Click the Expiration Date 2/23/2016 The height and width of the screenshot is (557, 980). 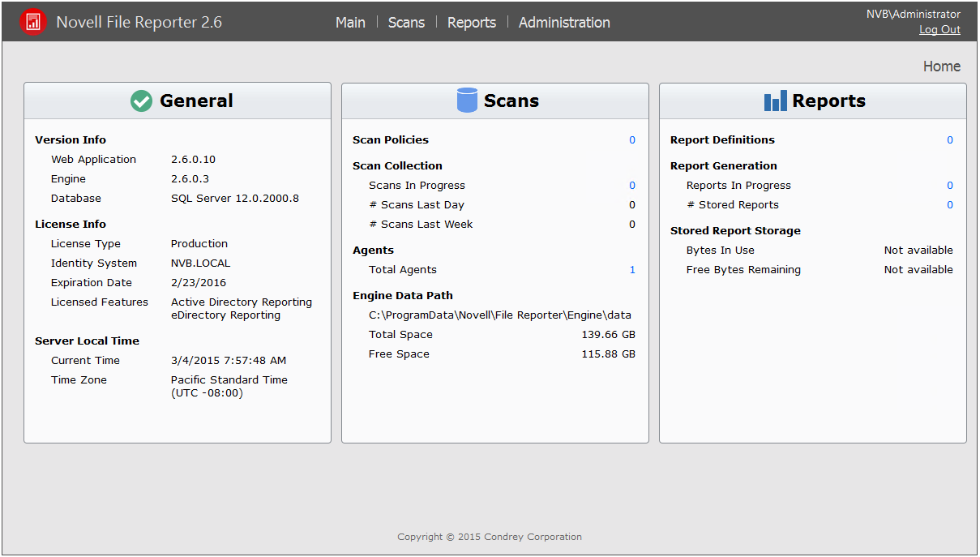point(199,283)
